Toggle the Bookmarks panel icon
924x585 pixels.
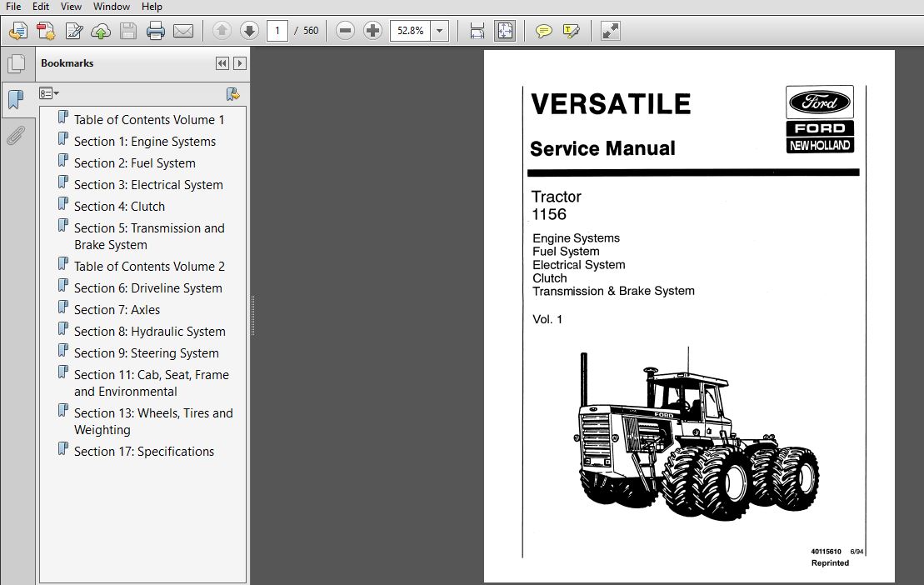pos(17,100)
